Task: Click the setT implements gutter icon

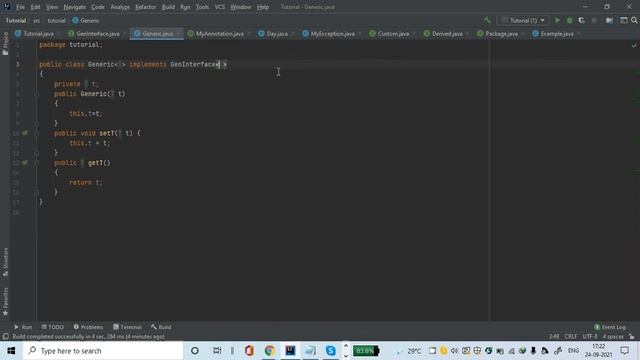Action: click(x=25, y=133)
